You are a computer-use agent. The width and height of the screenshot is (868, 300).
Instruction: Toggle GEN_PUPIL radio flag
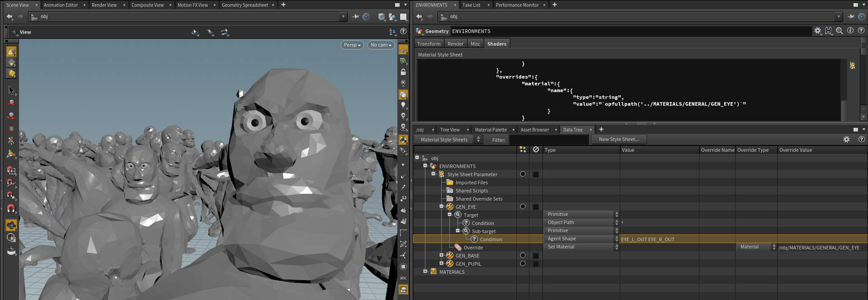click(x=523, y=263)
